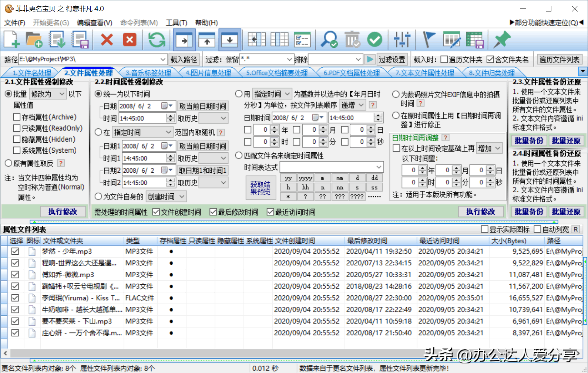
Task: Click the new file icon with plus
Action: (11, 40)
